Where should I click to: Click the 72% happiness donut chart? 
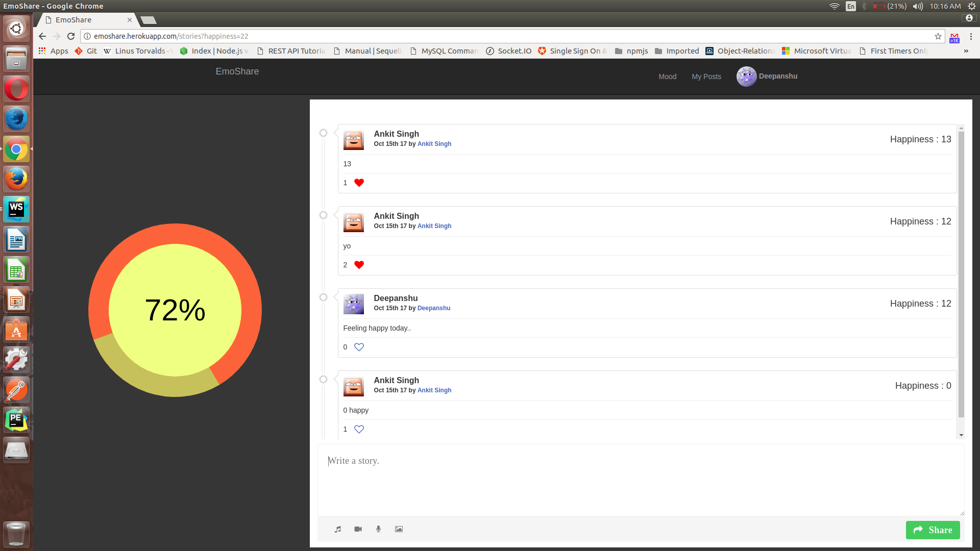click(175, 310)
